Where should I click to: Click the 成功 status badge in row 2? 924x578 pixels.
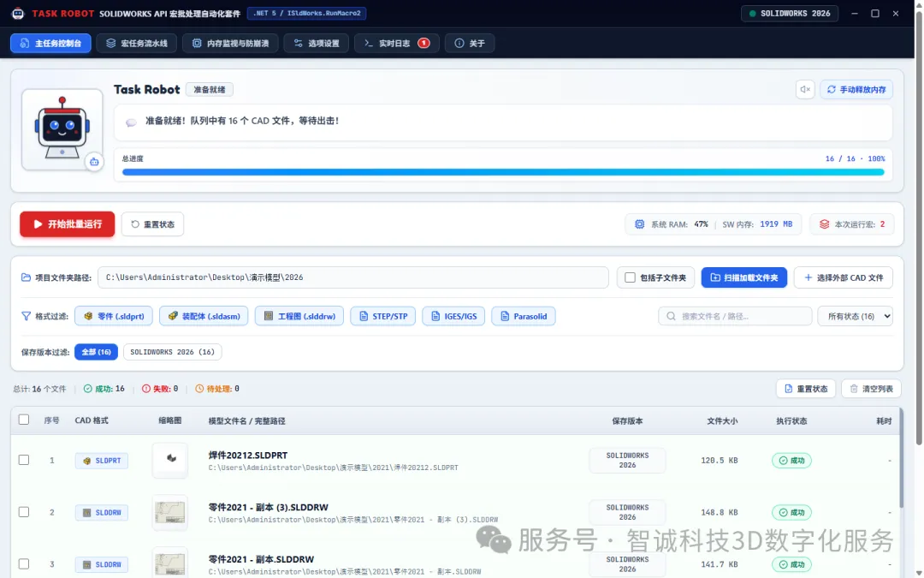(x=791, y=513)
